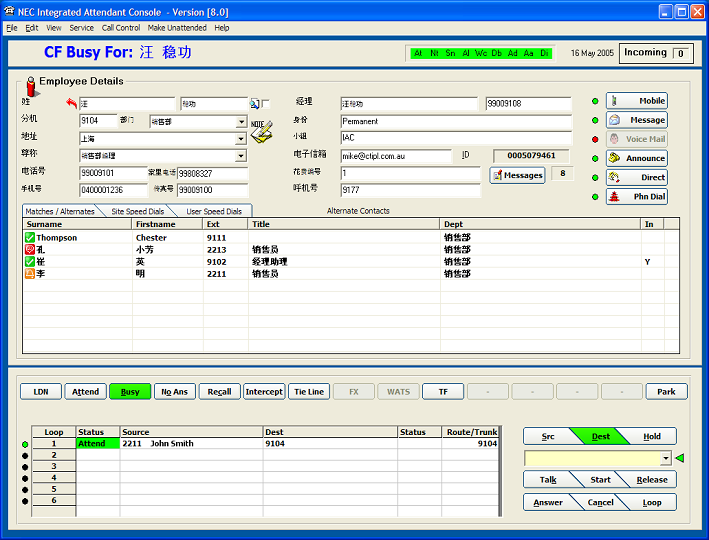Click orange status icon on ext 2211 row

click(30, 273)
